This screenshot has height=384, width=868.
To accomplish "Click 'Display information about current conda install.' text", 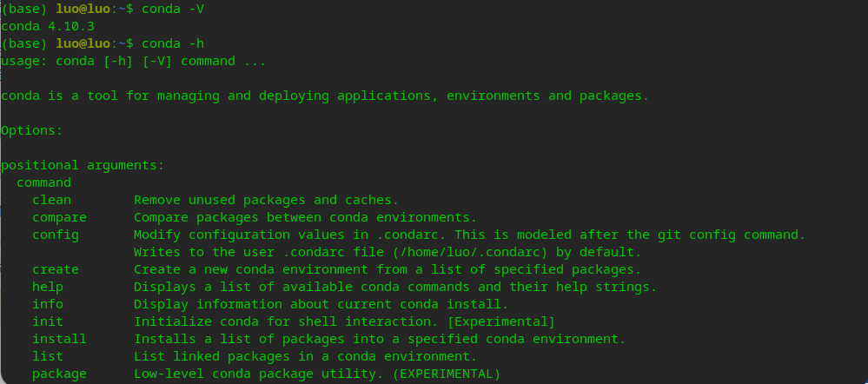I will [x=321, y=304].
